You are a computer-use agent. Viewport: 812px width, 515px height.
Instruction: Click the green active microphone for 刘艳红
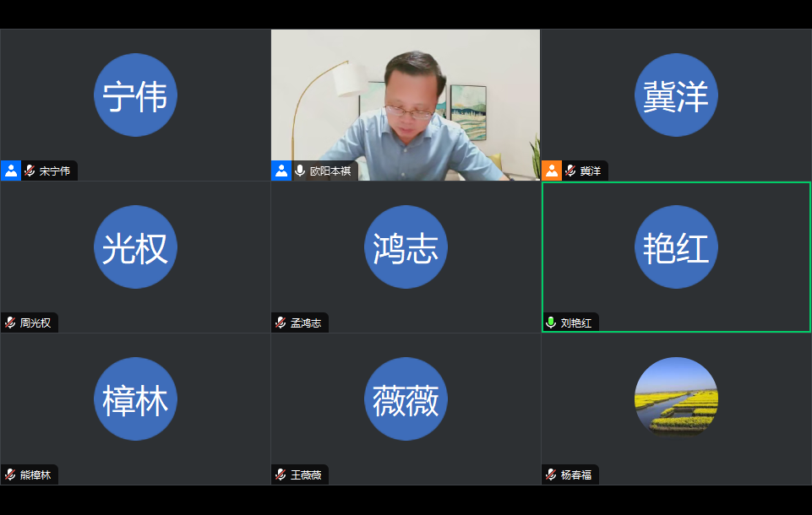pos(551,323)
